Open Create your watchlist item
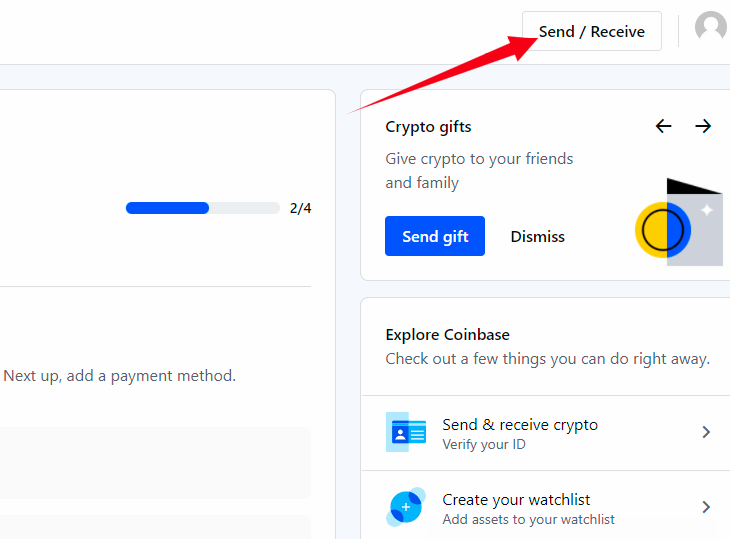This screenshot has width=730, height=539. click(546, 507)
